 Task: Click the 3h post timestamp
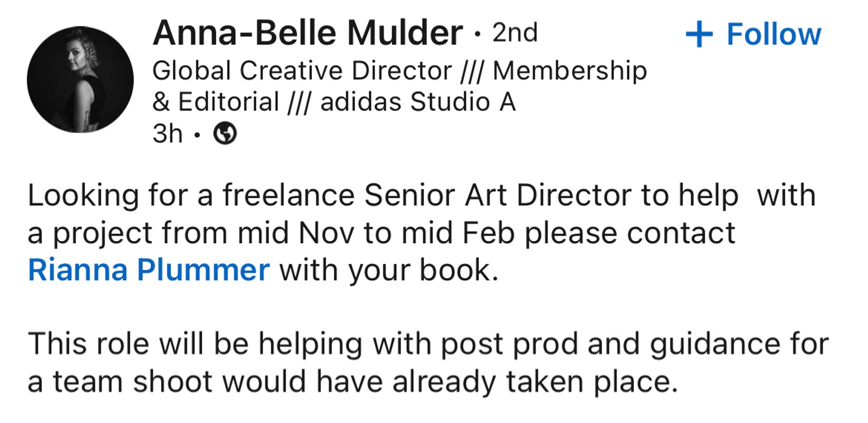pyautogui.click(x=167, y=134)
